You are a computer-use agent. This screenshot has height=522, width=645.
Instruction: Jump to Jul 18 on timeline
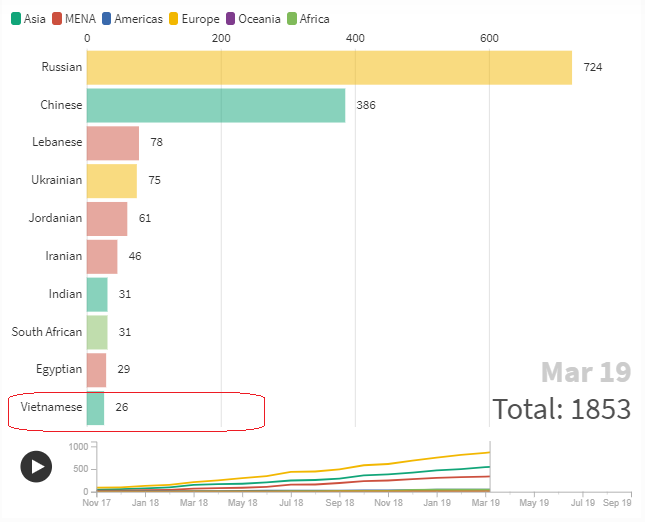pyautogui.click(x=291, y=503)
